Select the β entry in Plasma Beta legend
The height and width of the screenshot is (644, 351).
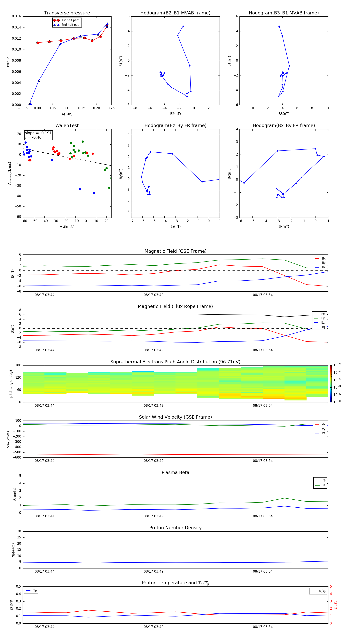tap(320, 485)
